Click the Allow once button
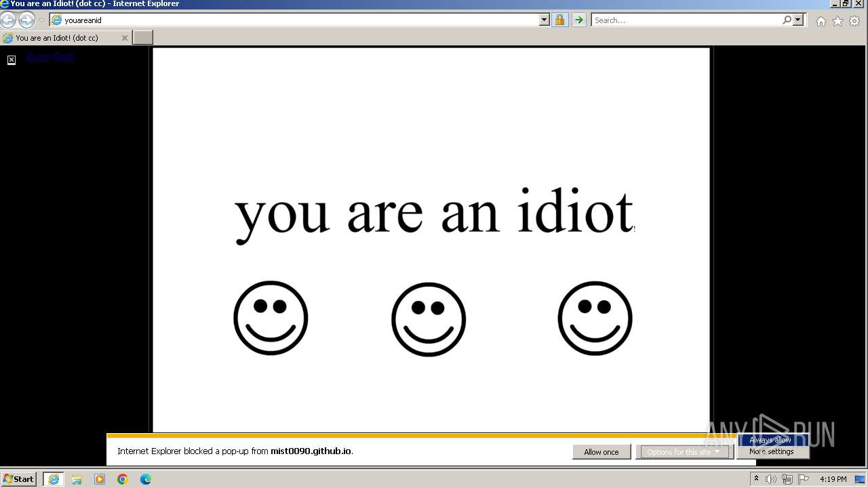 point(601,452)
